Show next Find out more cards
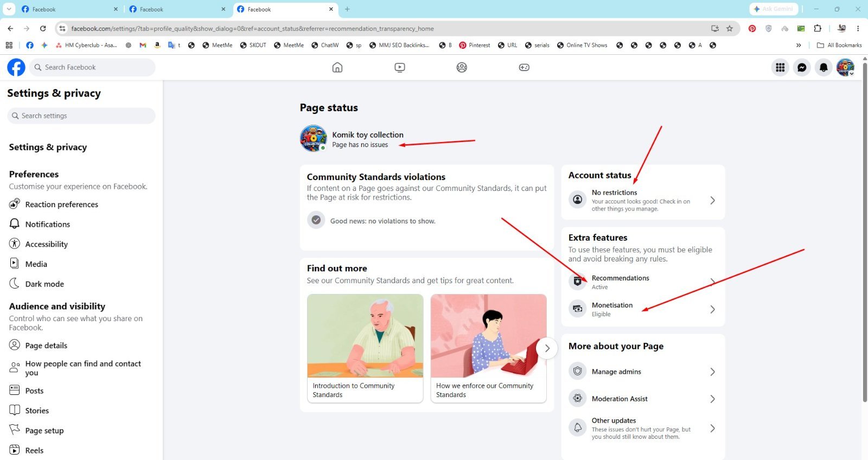The height and width of the screenshot is (460, 868). tap(547, 348)
